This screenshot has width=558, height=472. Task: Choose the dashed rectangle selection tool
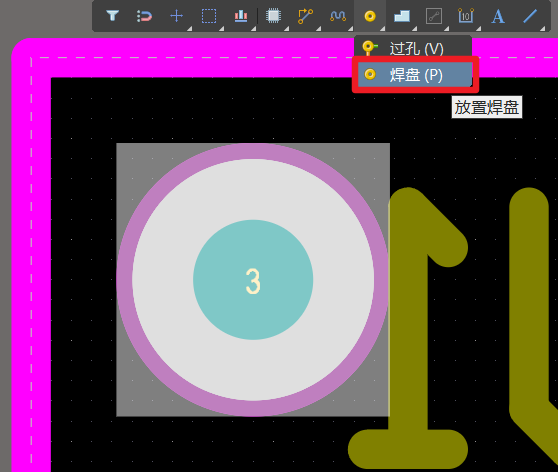pos(209,16)
